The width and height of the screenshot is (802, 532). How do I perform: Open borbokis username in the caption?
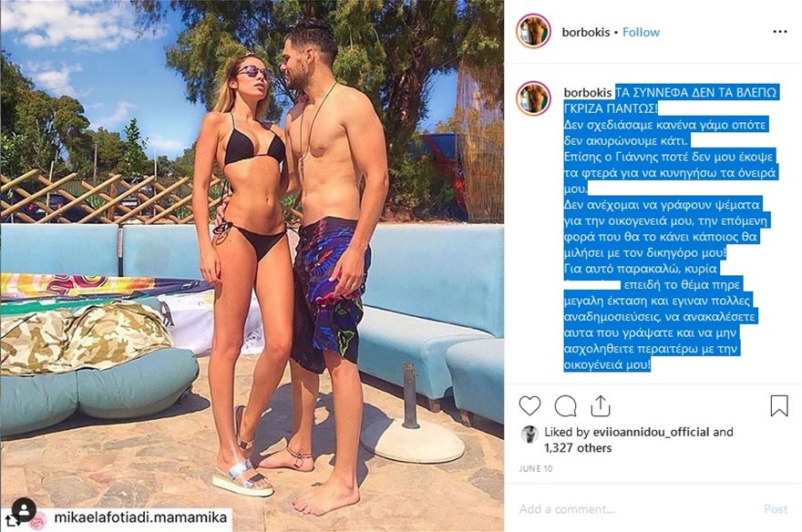click(x=588, y=93)
